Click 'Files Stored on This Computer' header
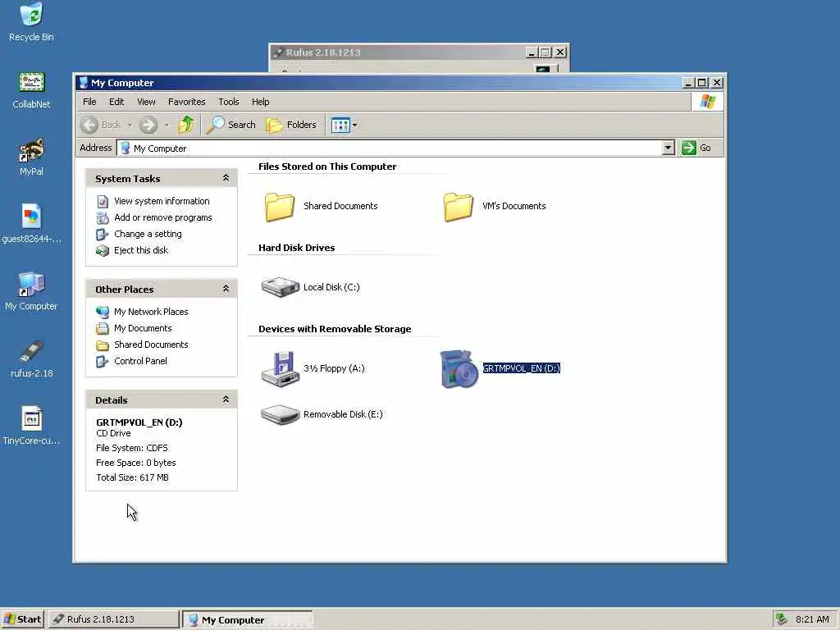 [327, 167]
